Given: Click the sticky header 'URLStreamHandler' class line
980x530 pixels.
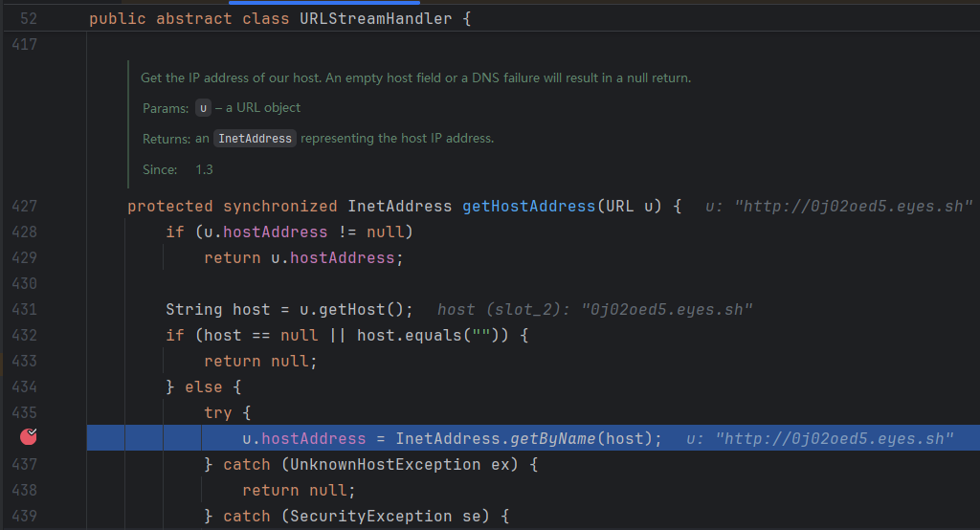Looking at the screenshot, I should pyautogui.click(x=280, y=19).
